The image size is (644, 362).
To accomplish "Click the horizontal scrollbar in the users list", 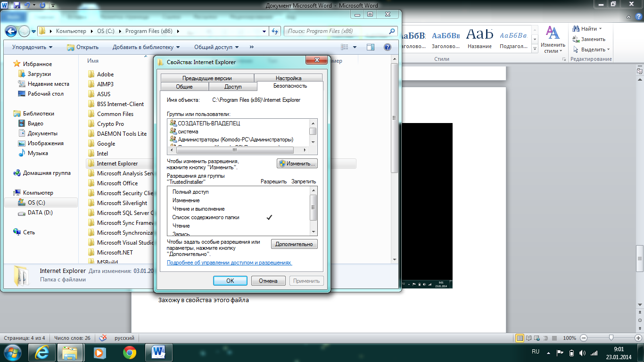I will click(234, 150).
